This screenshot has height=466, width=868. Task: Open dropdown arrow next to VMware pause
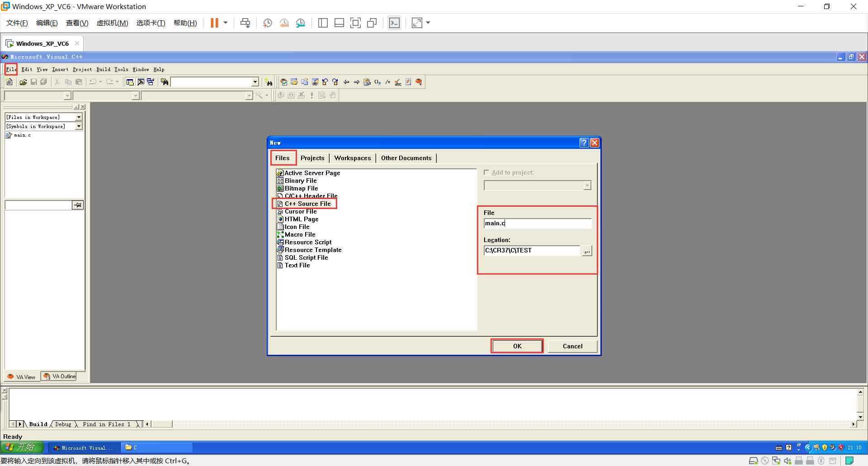click(225, 23)
